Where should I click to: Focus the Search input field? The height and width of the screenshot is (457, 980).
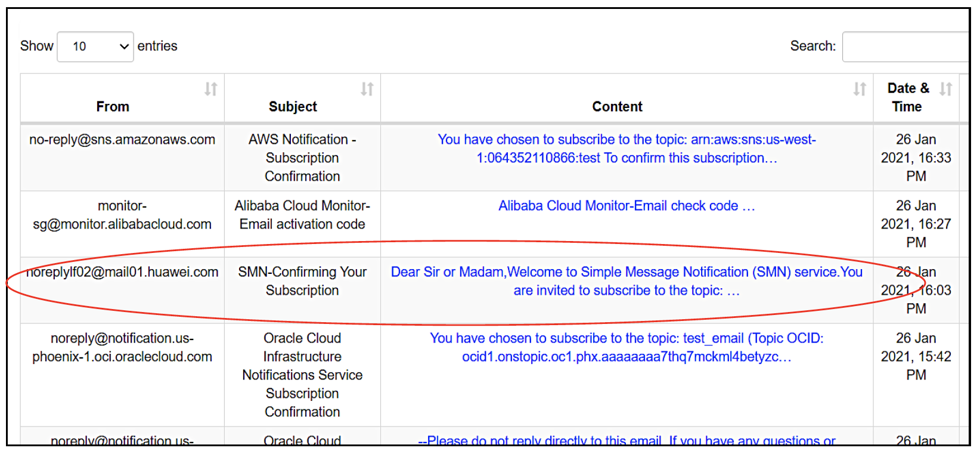point(906,47)
